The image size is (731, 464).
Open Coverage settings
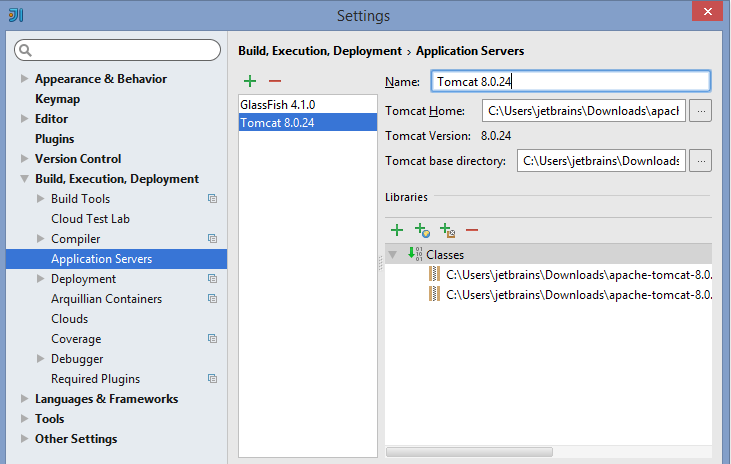click(x=76, y=339)
